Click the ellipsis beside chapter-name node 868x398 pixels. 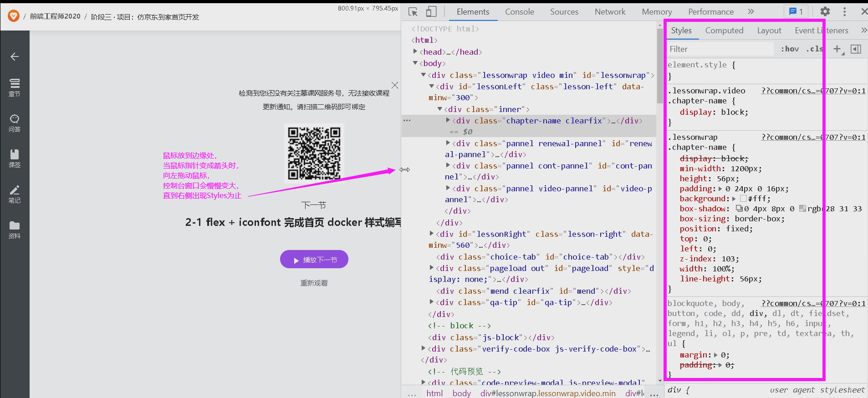[407, 121]
